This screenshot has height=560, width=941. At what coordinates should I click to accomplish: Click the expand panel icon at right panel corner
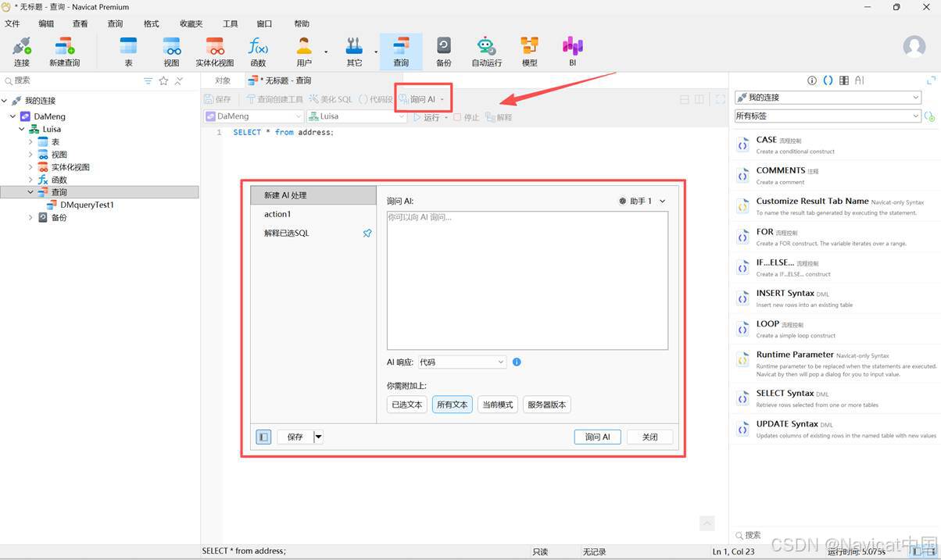[931, 80]
